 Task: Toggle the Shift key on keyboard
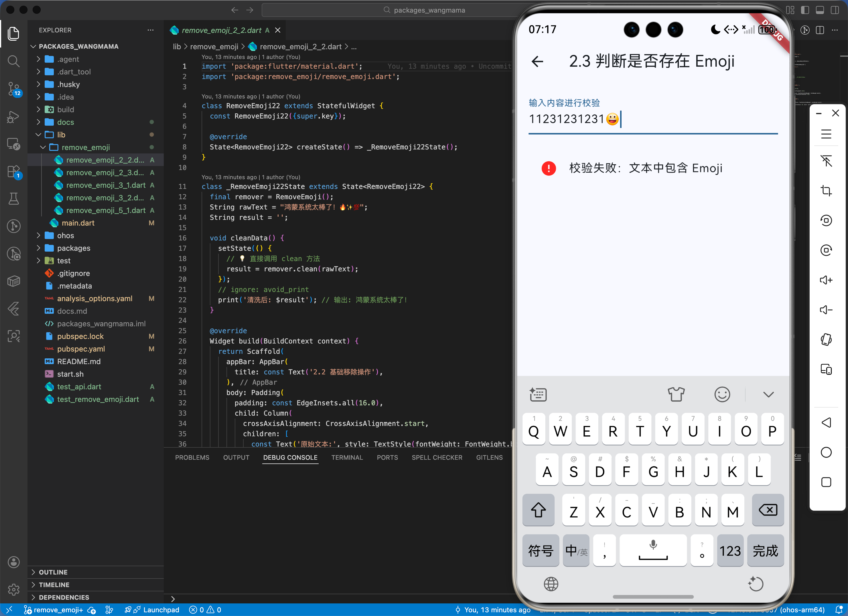(x=538, y=510)
